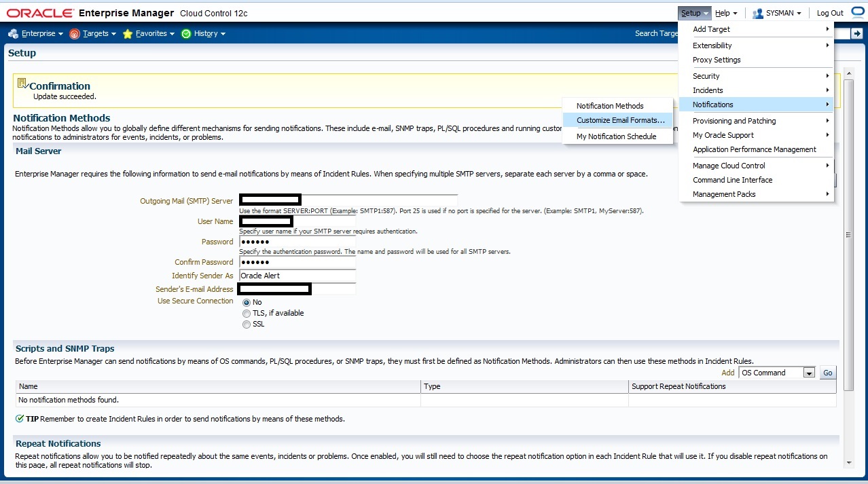Click the Enterprise menu icon

coord(13,34)
